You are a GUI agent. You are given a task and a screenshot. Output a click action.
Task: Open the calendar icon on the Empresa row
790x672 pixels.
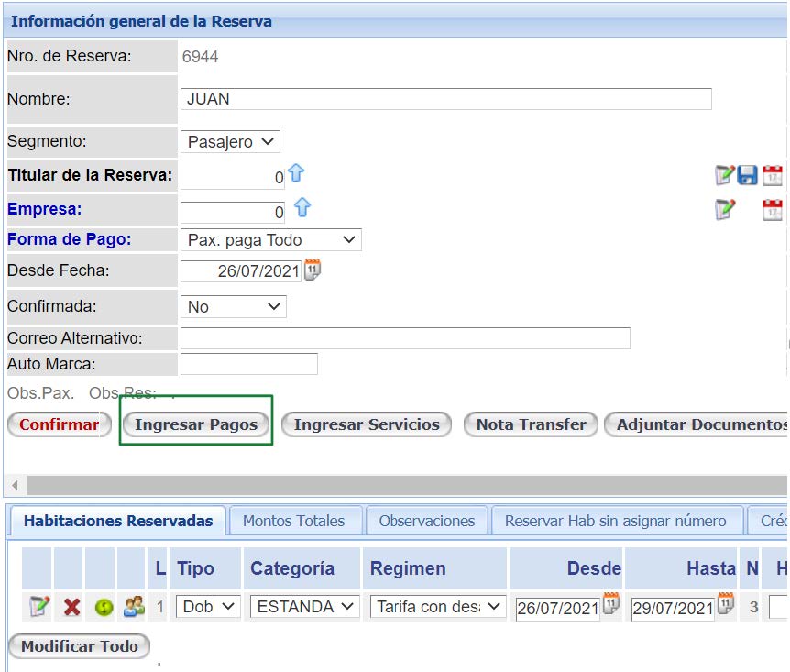click(773, 209)
